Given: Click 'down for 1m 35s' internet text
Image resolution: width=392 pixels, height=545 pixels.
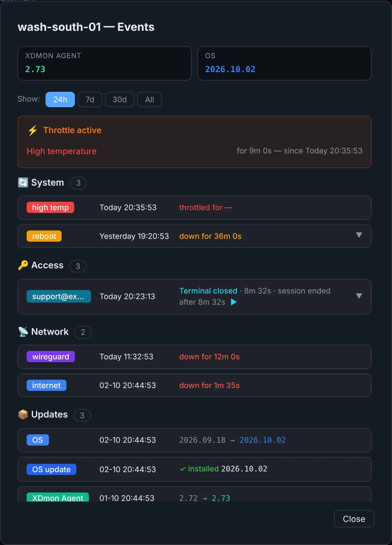Looking at the screenshot, I should point(209,385).
